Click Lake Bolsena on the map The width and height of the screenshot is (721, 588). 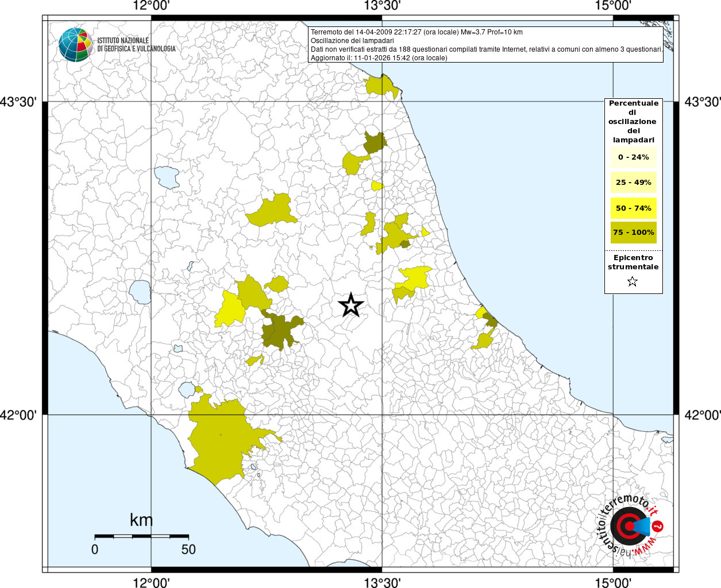click(x=140, y=292)
